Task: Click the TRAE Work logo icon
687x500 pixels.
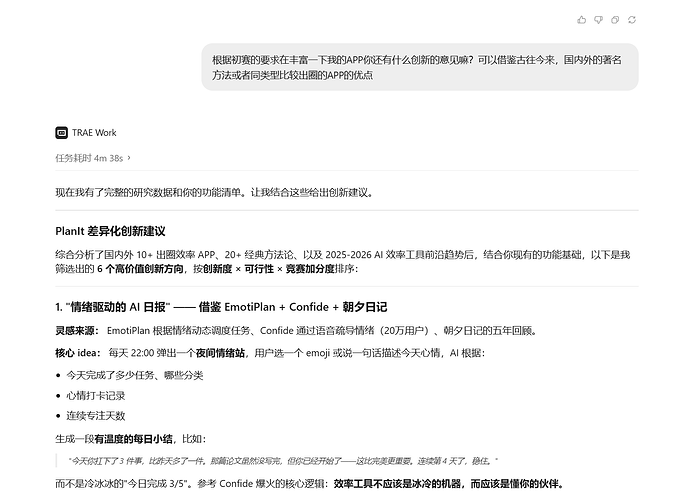Action: point(61,133)
